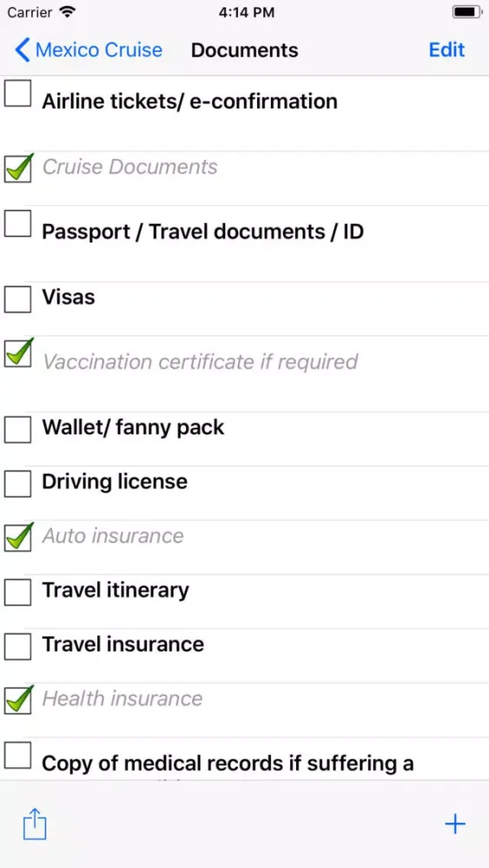Tick the Travel insurance checkbox
Screen dimensions: 489x868
[17, 647]
